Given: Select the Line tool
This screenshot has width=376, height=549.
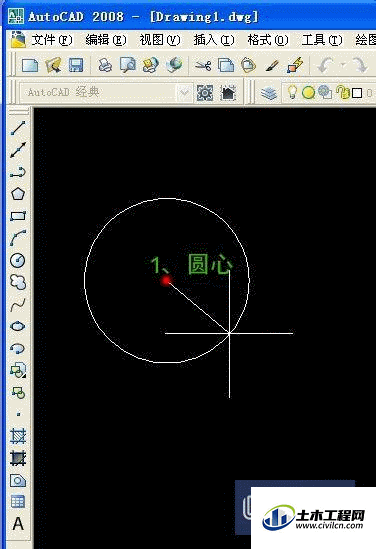Looking at the screenshot, I should (x=18, y=128).
